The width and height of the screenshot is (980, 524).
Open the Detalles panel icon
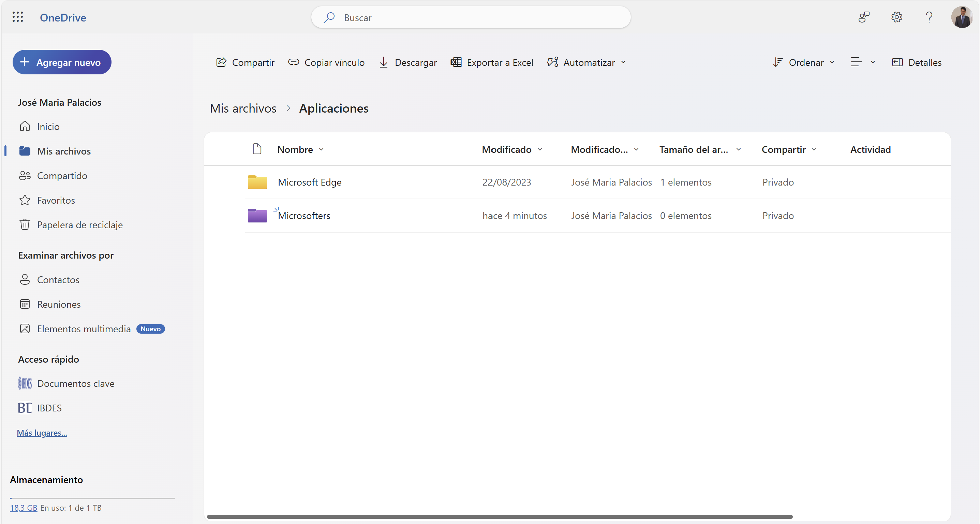click(x=898, y=62)
